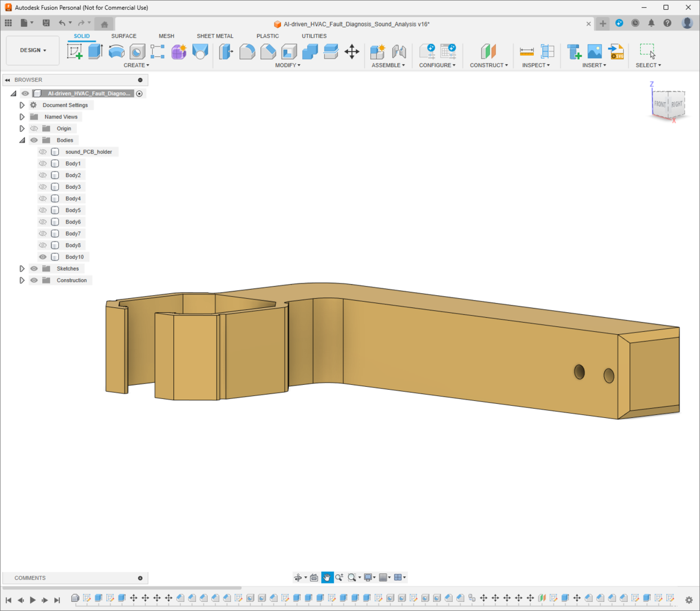Switch to the SHEET METAL tab

click(x=214, y=36)
